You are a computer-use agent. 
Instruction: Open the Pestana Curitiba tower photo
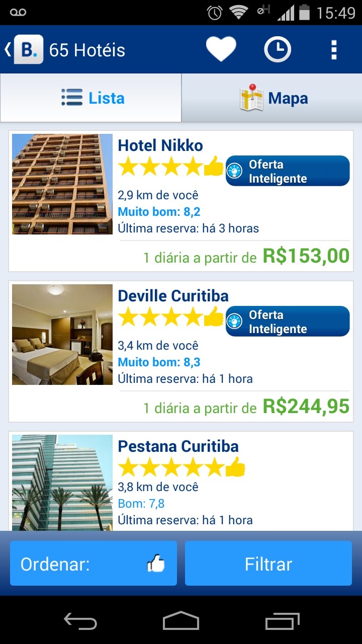point(62,482)
